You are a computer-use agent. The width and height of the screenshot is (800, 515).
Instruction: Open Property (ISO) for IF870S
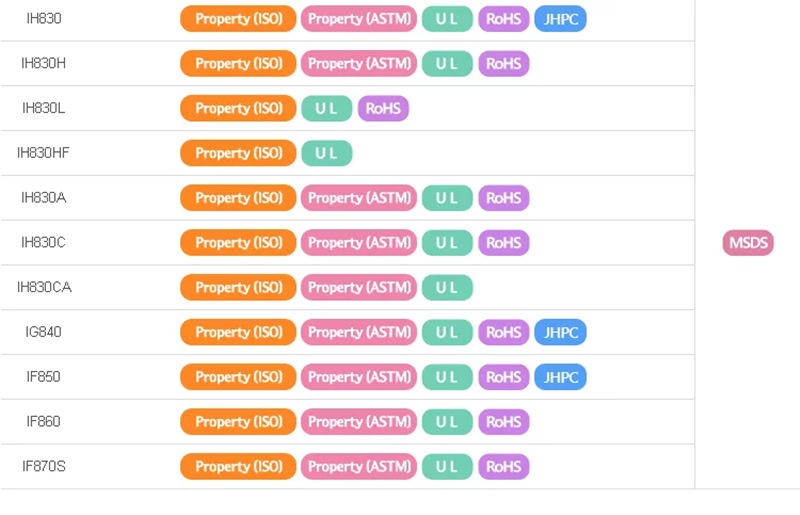[238, 467]
